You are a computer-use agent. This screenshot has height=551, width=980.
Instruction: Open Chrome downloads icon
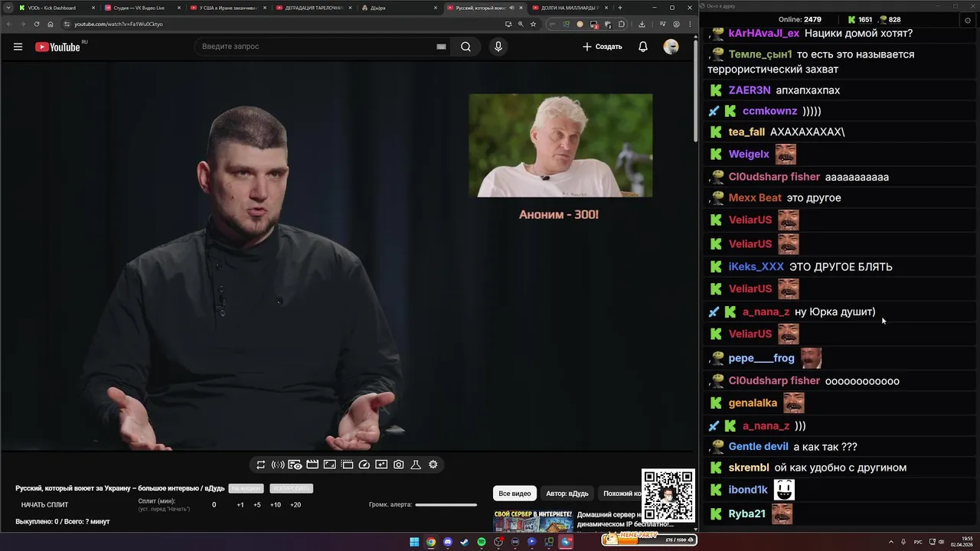(642, 24)
